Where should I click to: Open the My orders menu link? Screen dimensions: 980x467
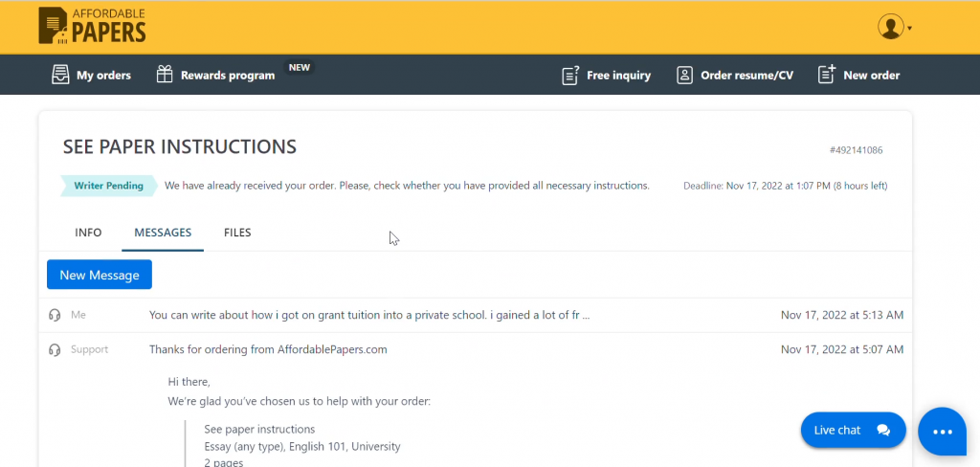(103, 75)
